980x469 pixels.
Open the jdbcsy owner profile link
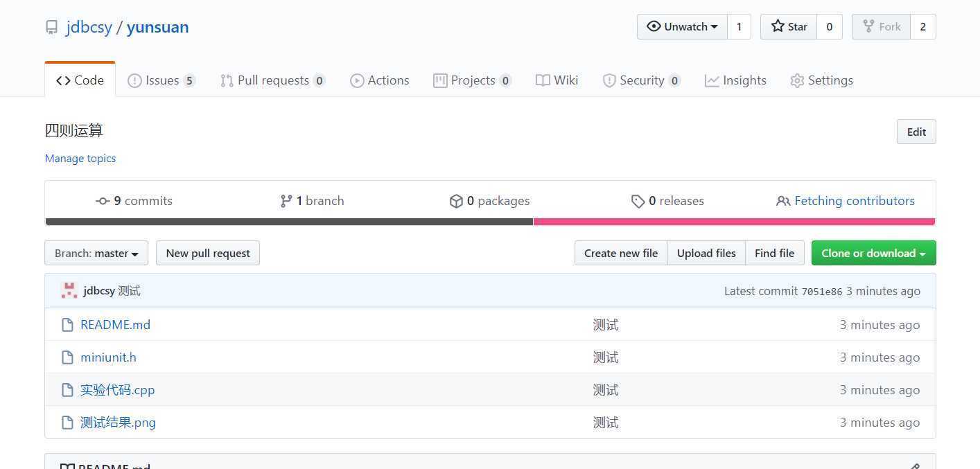89,27
